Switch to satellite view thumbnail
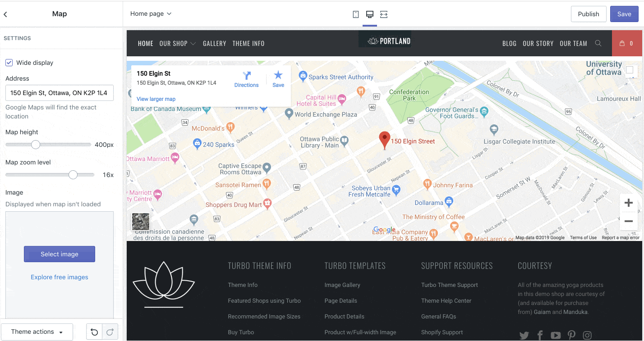The image size is (644, 341). point(140,222)
